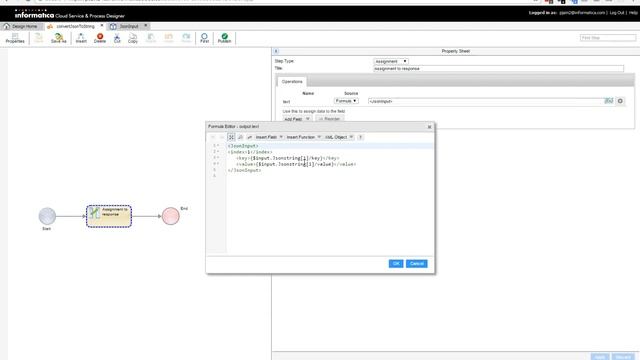Viewport: 640px width, 360px height.
Task: Click the green Publish icon
Action: [x=224, y=38]
